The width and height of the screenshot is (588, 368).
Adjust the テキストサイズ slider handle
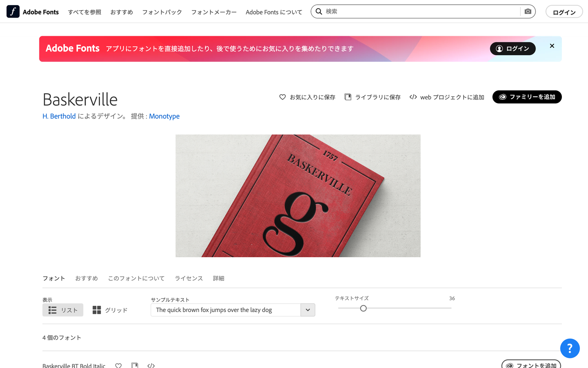click(363, 308)
